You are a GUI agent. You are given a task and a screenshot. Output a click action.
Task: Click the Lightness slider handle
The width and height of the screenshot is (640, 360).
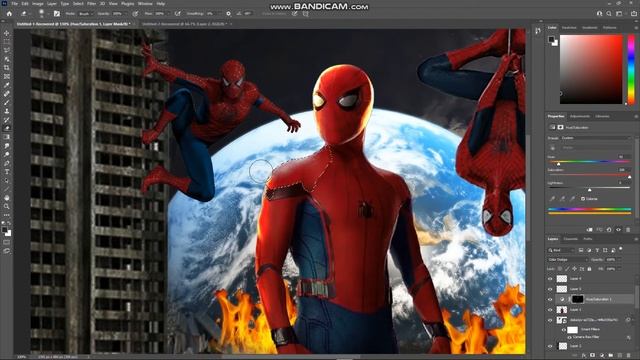(x=589, y=190)
